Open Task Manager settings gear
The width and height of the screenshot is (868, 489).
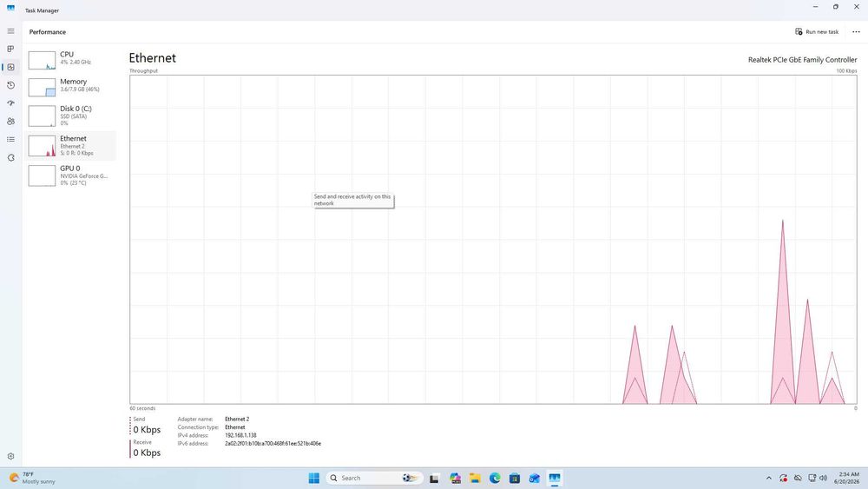[10, 456]
